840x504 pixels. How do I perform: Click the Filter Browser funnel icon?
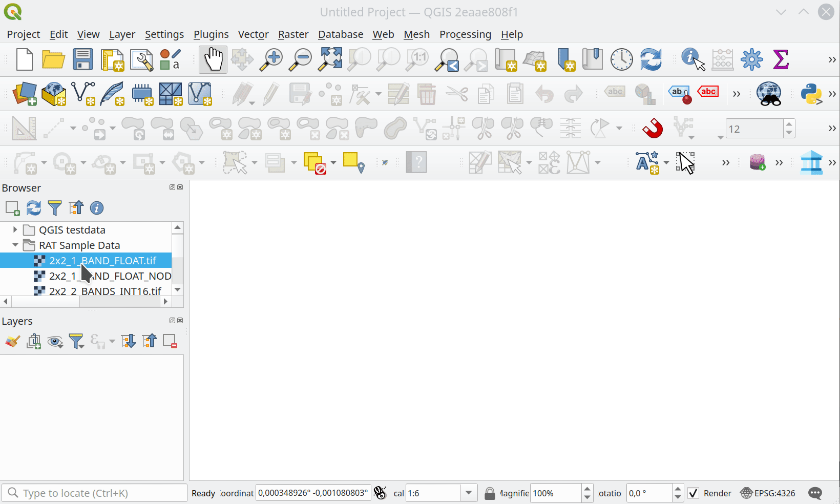coord(54,208)
